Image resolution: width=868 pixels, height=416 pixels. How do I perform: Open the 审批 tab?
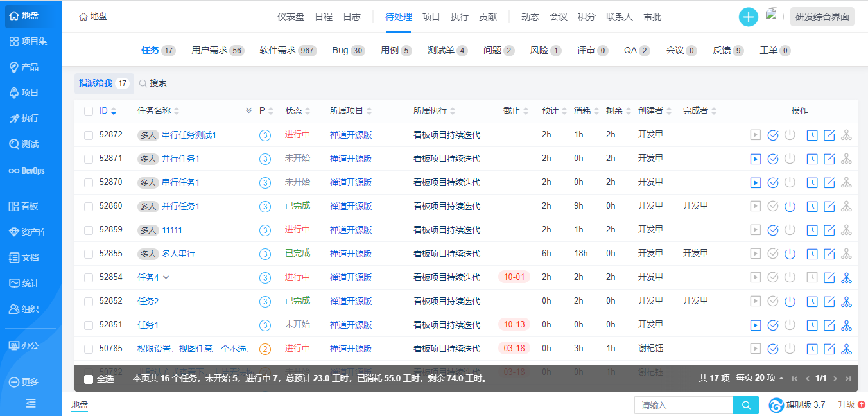coord(652,17)
